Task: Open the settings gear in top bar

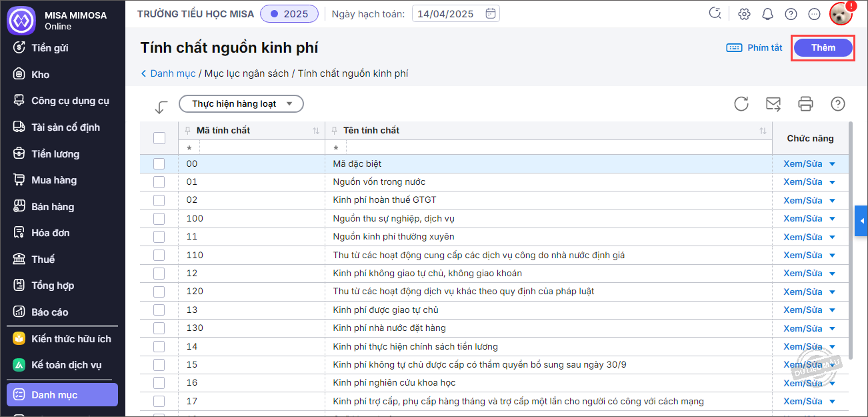Action: [x=744, y=14]
